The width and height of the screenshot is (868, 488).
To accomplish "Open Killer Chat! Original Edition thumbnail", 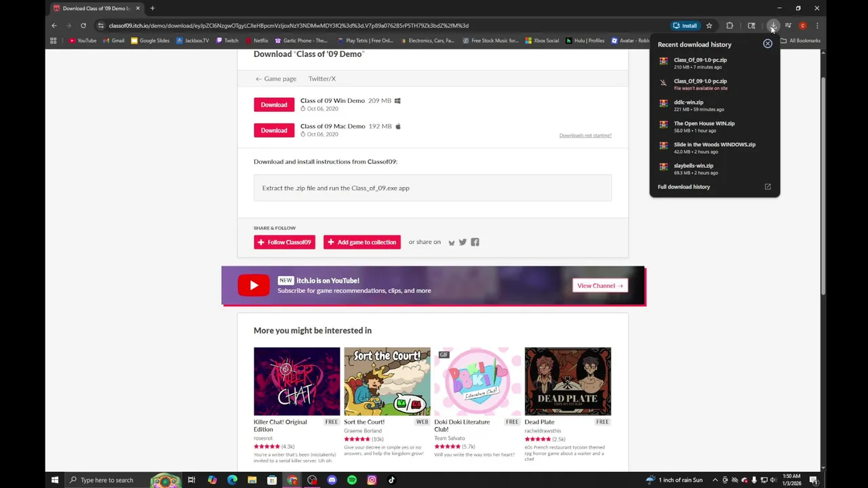I will 297,382.
